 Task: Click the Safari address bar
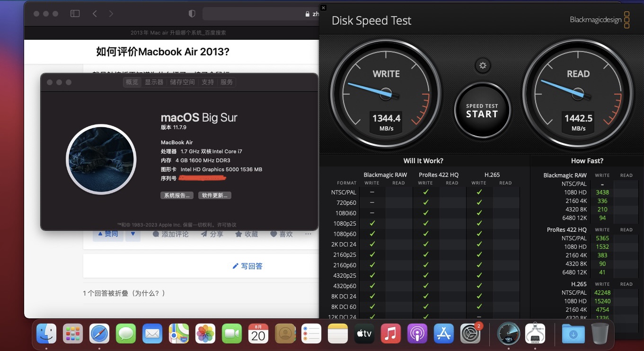(261, 14)
